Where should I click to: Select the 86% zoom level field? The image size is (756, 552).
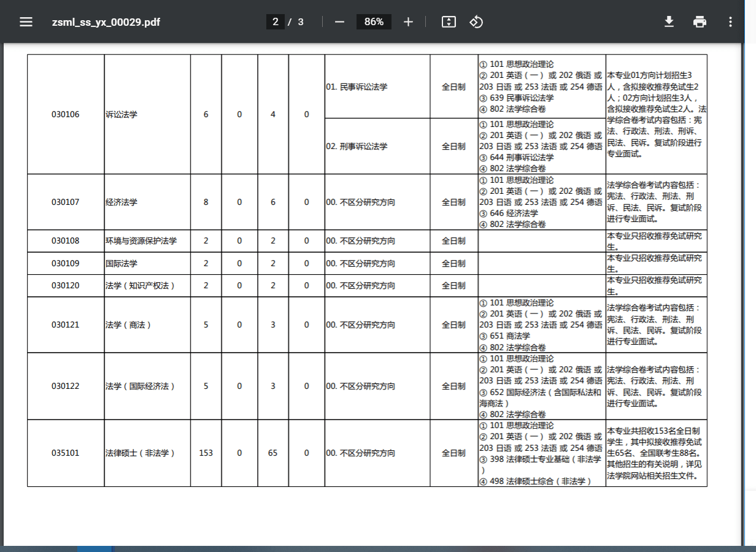(x=374, y=22)
